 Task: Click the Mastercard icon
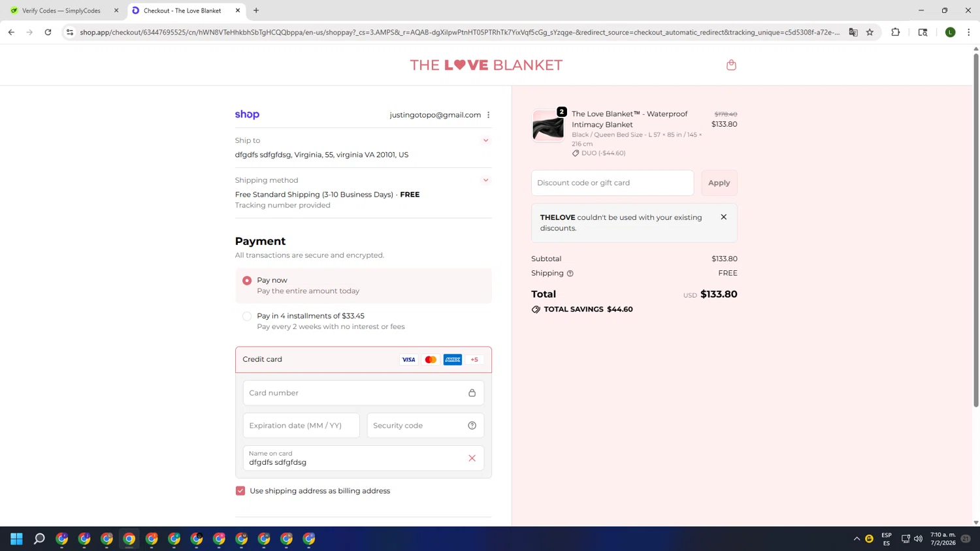[x=431, y=360]
